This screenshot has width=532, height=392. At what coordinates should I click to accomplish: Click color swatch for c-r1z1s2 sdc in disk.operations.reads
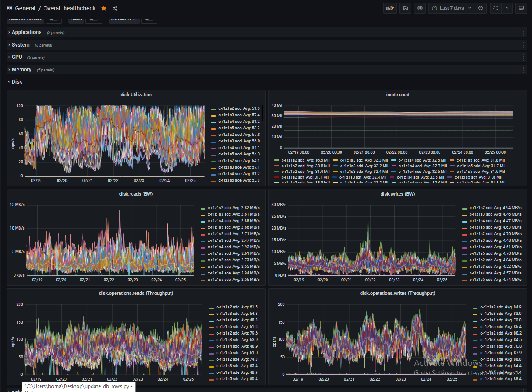(x=211, y=308)
